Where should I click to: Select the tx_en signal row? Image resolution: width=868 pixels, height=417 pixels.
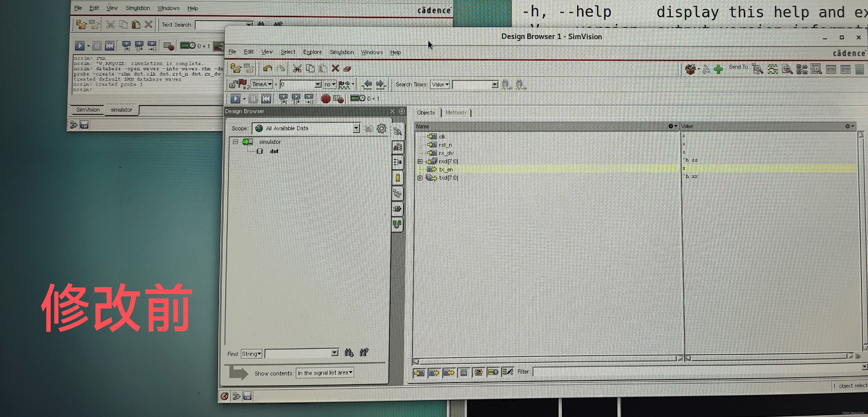446,169
